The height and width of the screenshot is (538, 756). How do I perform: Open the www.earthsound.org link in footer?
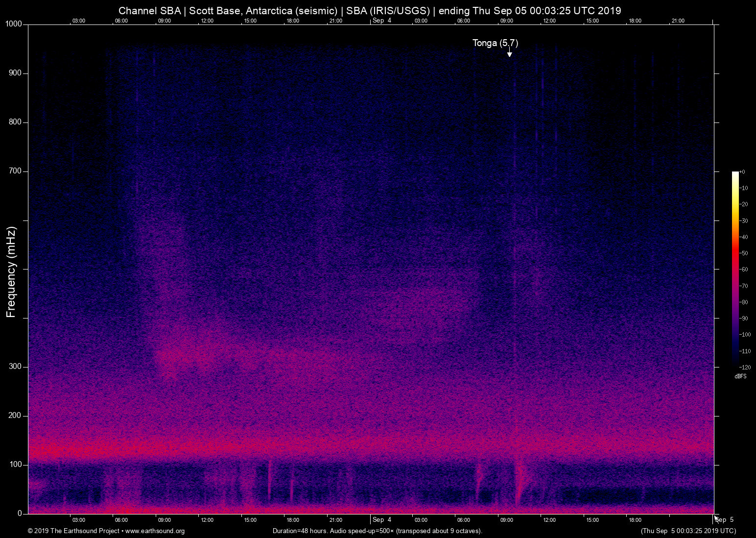click(155, 531)
